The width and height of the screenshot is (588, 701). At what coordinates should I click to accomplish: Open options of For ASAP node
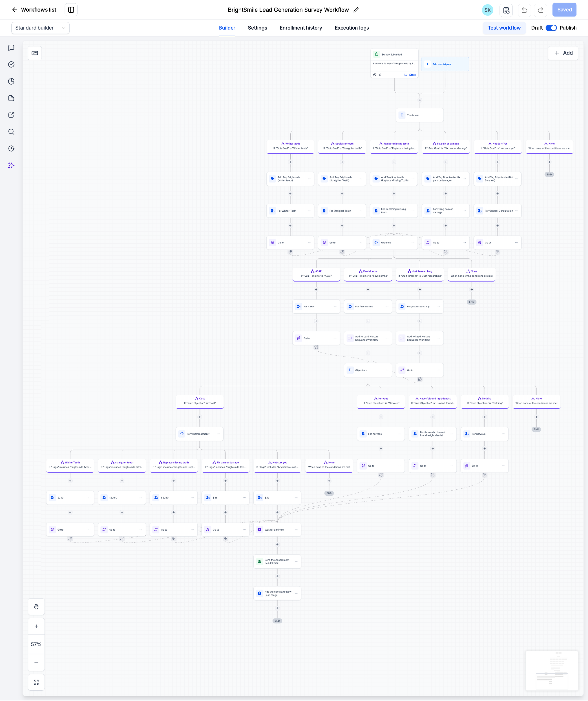point(335,306)
